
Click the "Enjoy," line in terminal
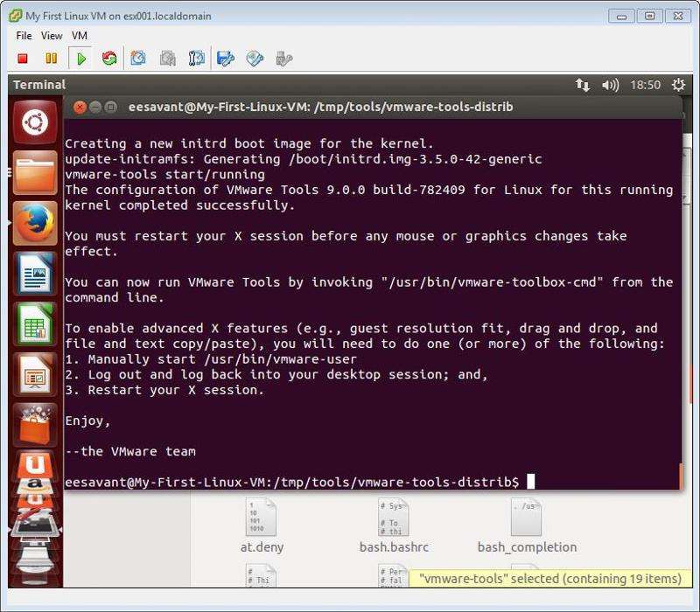[87, 421]
